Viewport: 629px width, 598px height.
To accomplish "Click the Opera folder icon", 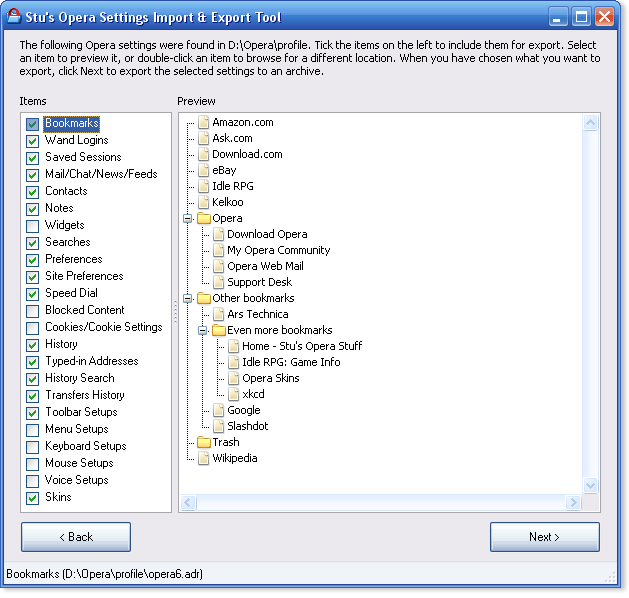I will pos(204,218).
